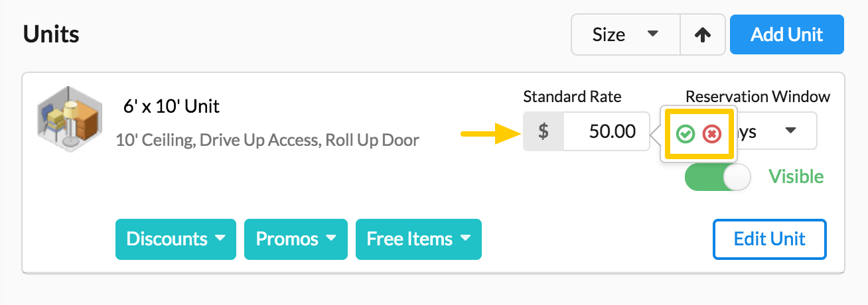The width and height of the screenshot is (868, 305).
Task: Click the Units section heading
Action: click(51, 34)
